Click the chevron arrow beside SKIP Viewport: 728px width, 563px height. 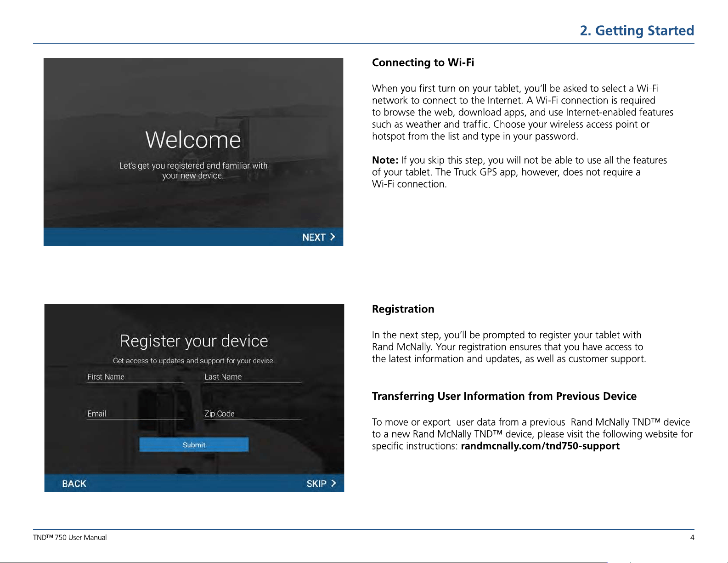click(333, 483)
